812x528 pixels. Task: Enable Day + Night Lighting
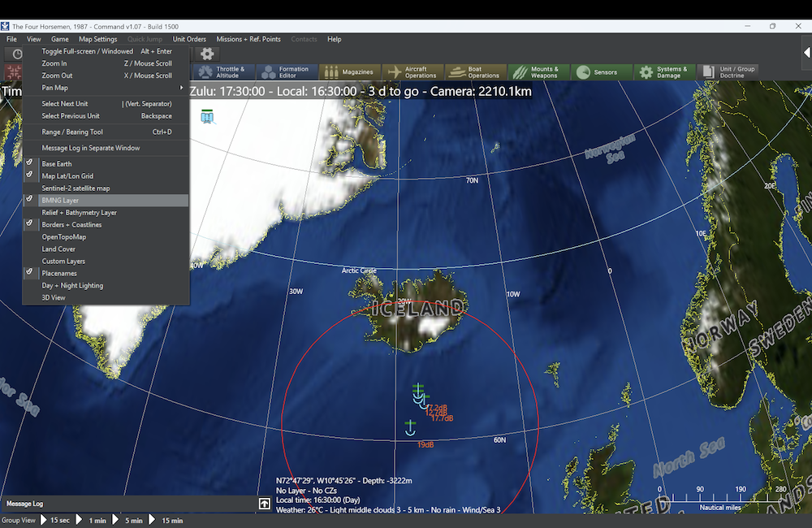point(106,285)
